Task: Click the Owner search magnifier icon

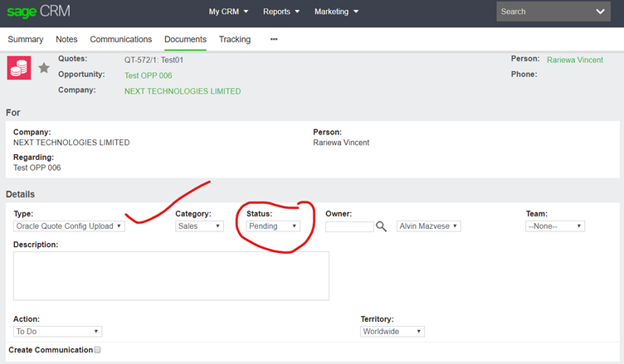Action: coord(382,226)
